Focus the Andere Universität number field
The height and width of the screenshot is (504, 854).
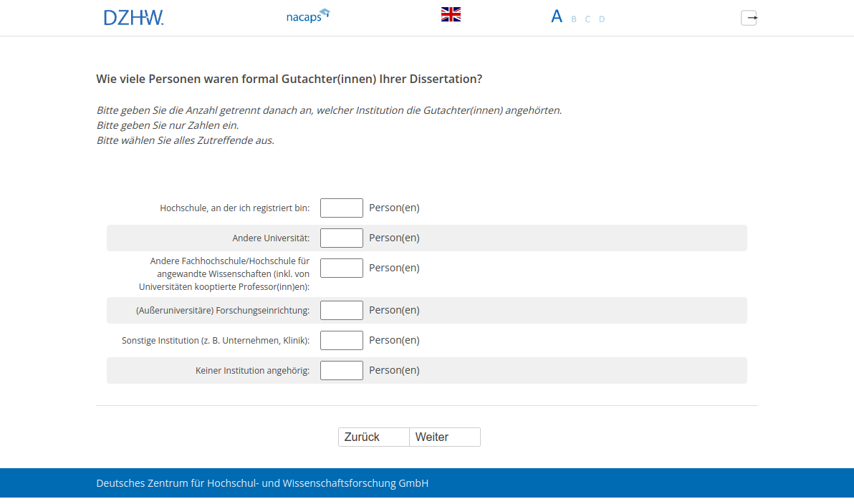(341, 238)
